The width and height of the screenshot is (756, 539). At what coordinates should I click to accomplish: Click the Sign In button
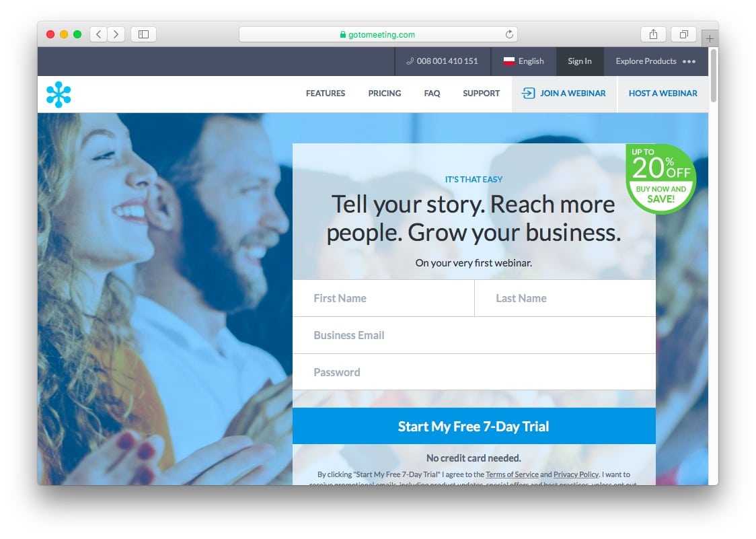coord(580,61)
